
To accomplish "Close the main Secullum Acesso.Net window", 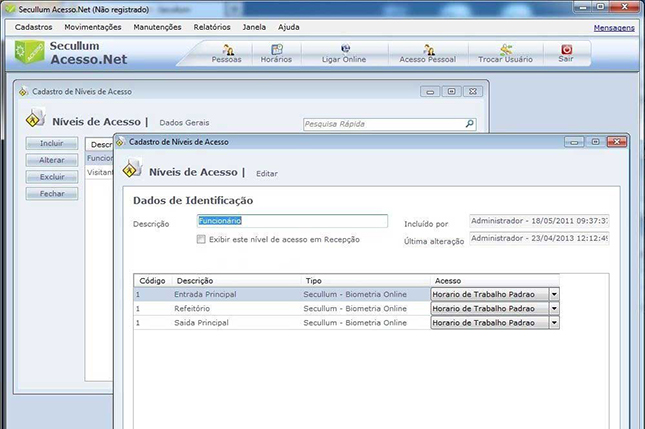I will (x=624, y=7).
